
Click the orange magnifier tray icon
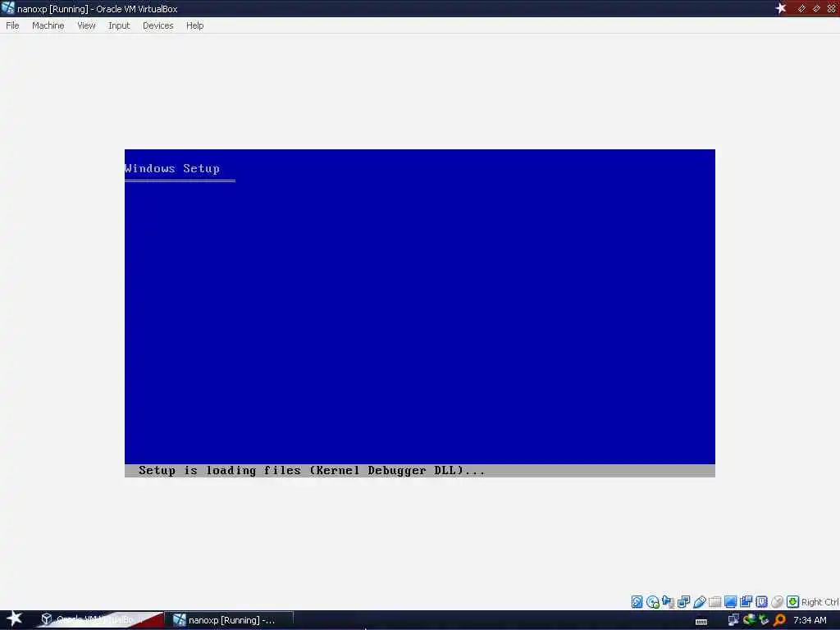[x=779, y=620]
